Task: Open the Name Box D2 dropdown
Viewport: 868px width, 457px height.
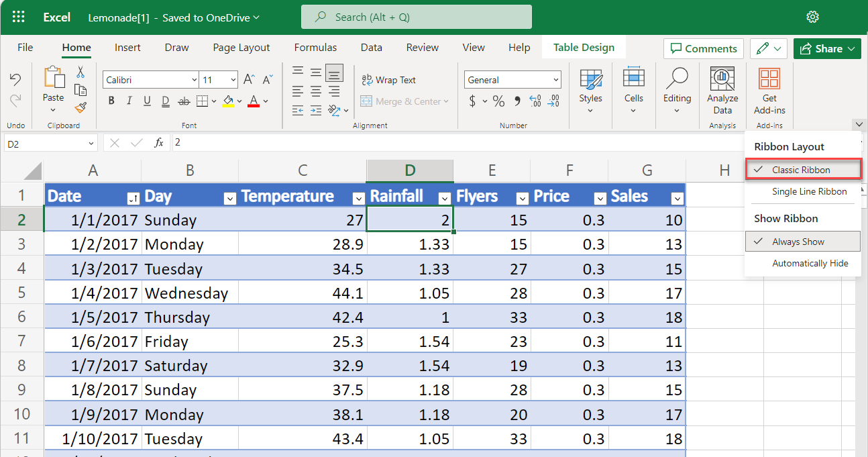Action: [91, 143]
